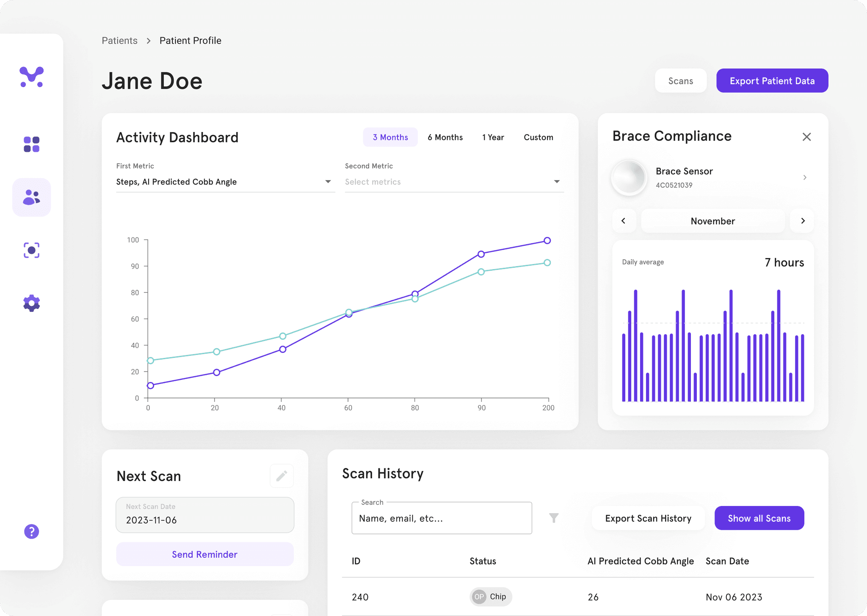The height and width of the screenshot is (616, 867).
Task: Go to next month after November
Action: point(803,221)
